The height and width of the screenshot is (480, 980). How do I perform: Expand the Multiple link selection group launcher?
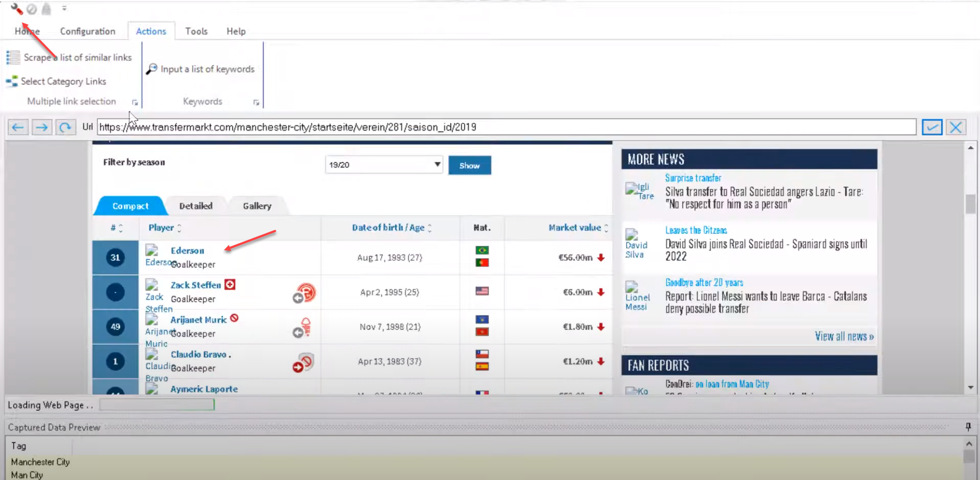tap(135, 102)
